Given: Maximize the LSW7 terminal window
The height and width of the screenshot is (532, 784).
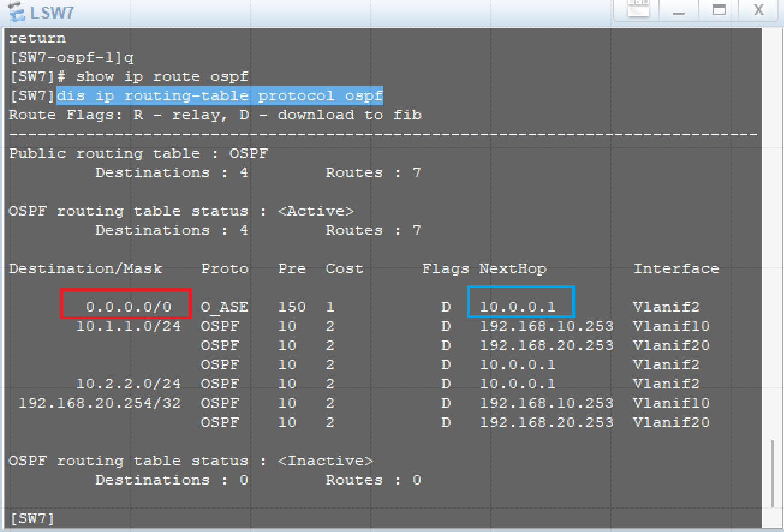Looking at the screenshot, I should [x=719, y=10].
